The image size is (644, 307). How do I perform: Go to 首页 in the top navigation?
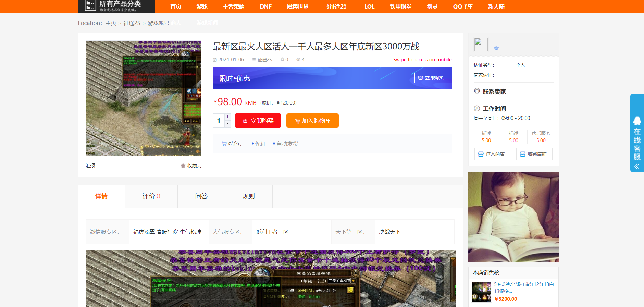[x=176, y=7]
